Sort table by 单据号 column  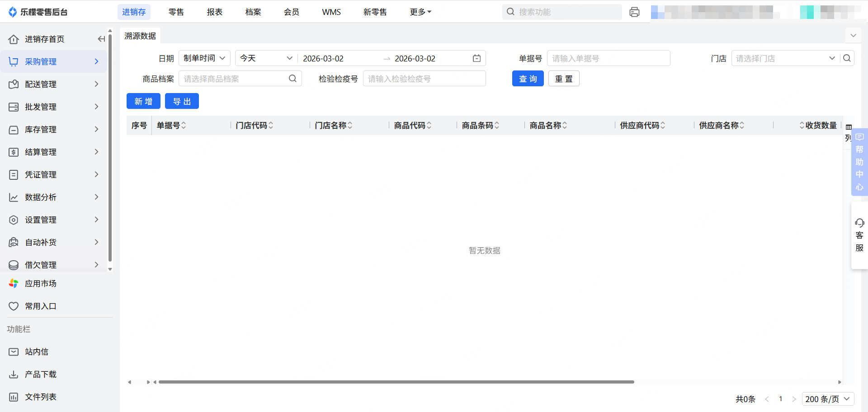[184, 126]
